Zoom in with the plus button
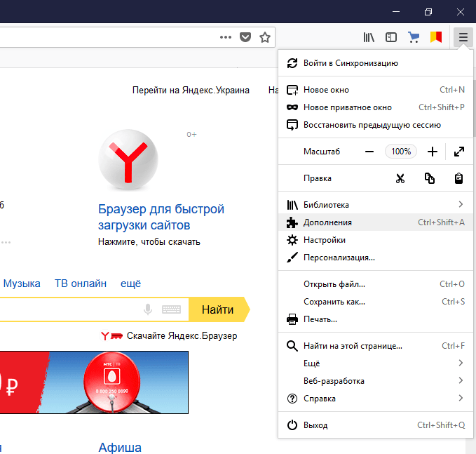Viewport: 476px width, 454px height. 433,152
